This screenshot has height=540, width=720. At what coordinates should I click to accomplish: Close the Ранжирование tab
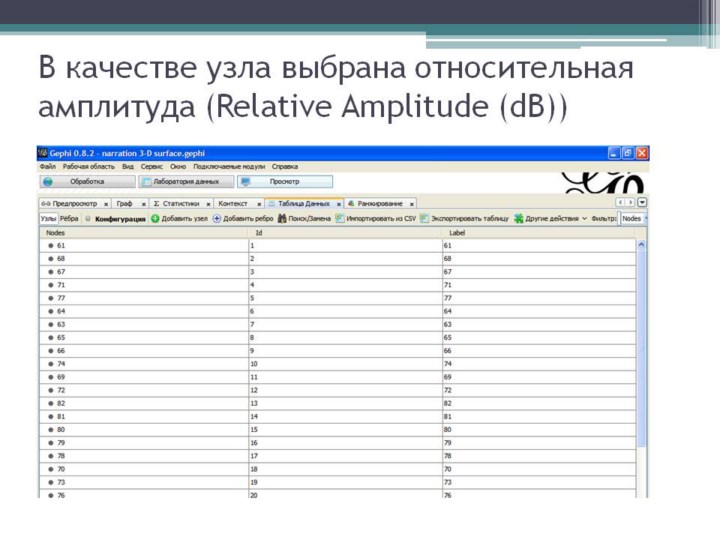(x=412, y=203)
